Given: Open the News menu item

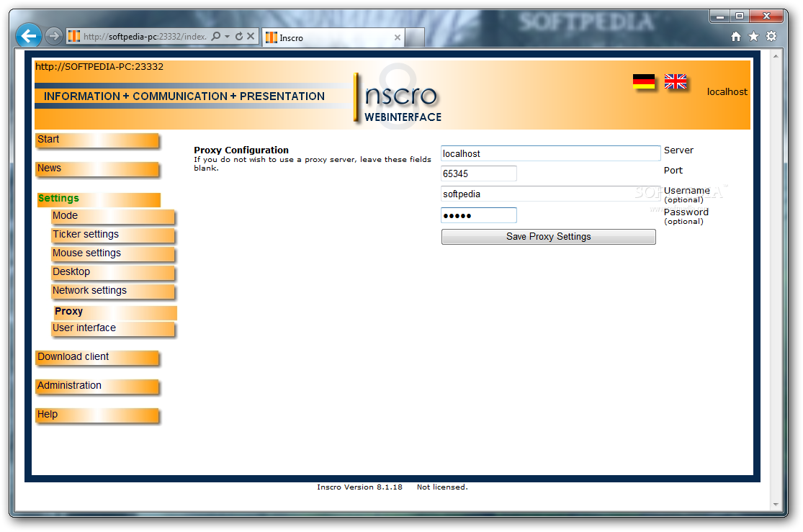Looking at the screenshot, I should click(97, 168).
